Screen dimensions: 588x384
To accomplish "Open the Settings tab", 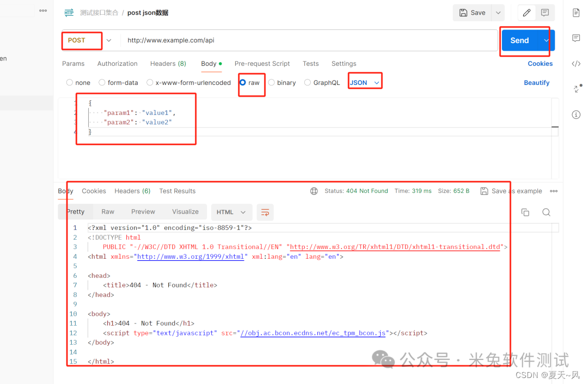I will (x=344, y=64).
